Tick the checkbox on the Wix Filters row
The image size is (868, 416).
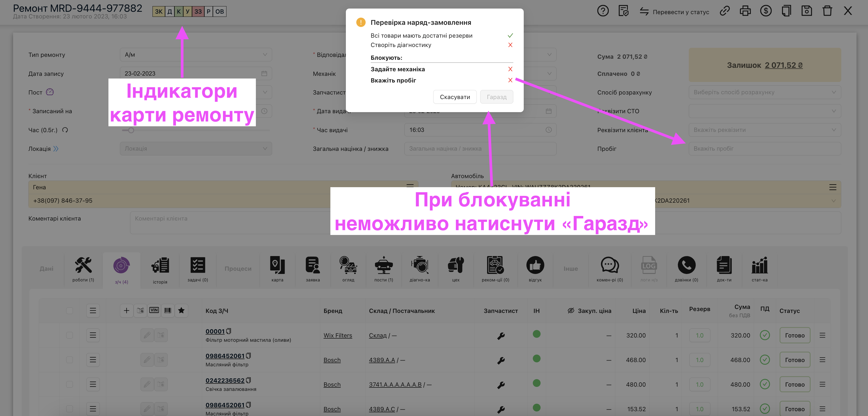(x=70, y=335)
